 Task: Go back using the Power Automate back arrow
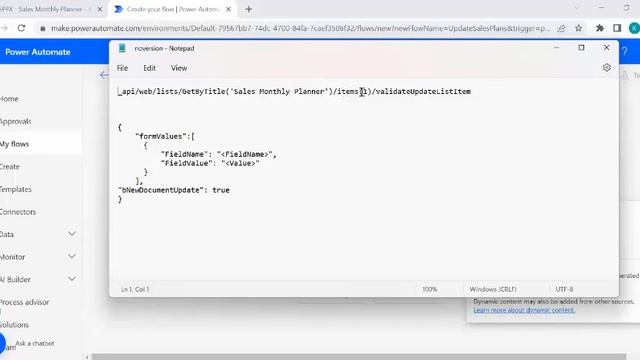[104, 75]
